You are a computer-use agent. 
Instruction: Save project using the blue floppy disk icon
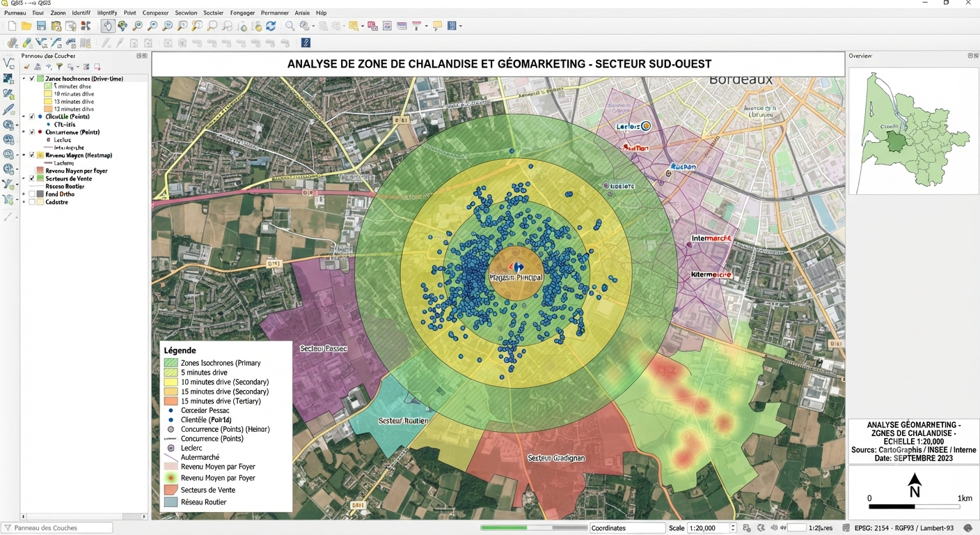(41, 26)
